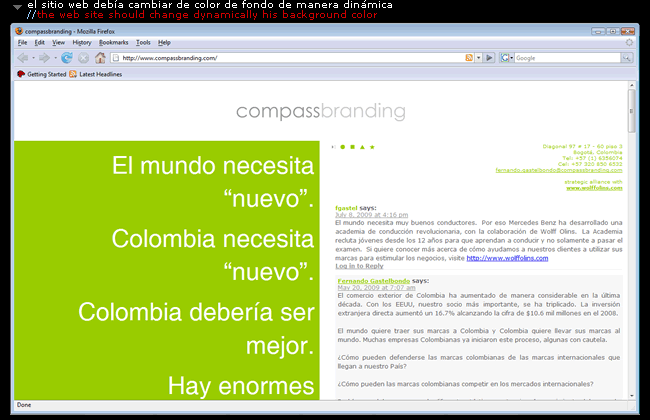Open the History menu

(82, 43)
